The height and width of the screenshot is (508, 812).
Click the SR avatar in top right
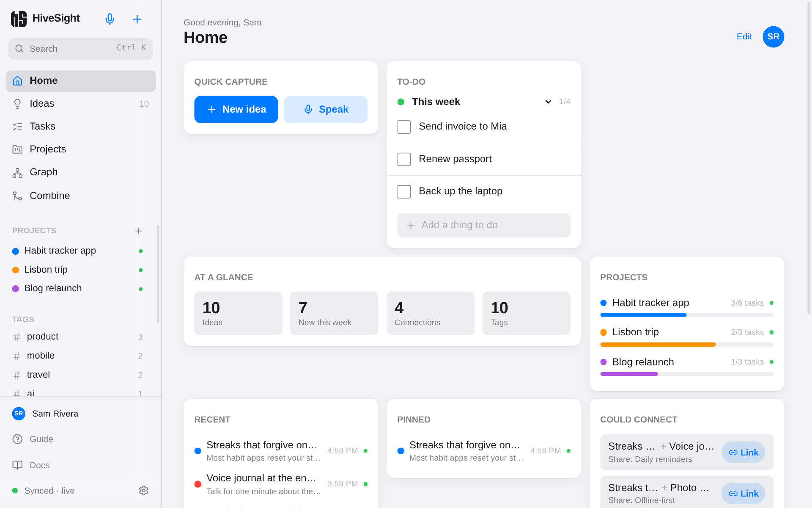[x=773, y=37]
